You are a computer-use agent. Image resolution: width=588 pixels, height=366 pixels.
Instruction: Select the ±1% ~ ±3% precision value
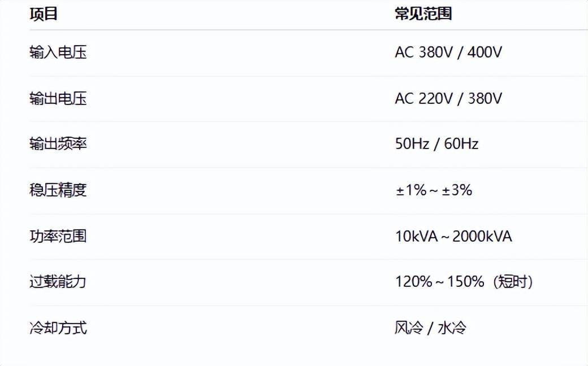coord(434,190)
